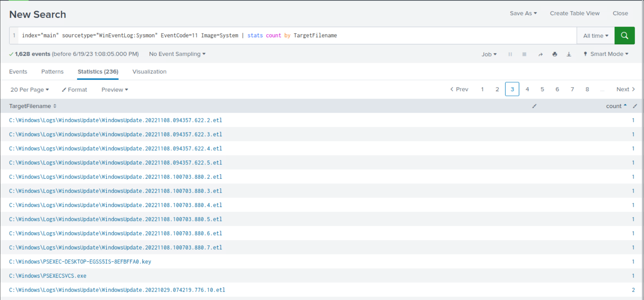Image resolution: width=644 pixels, height=300 pixels.
Task: Toggle sort order on count column
Action: tap(616, 106)
